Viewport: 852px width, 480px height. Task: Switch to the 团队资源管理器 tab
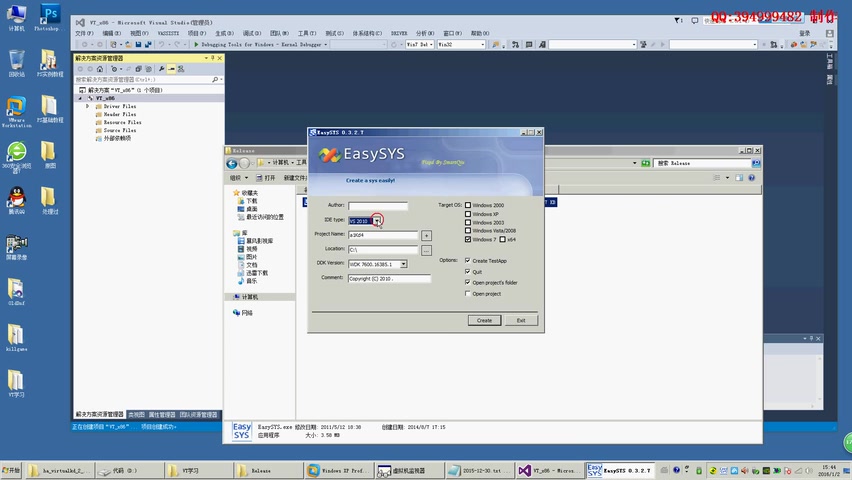198,415
